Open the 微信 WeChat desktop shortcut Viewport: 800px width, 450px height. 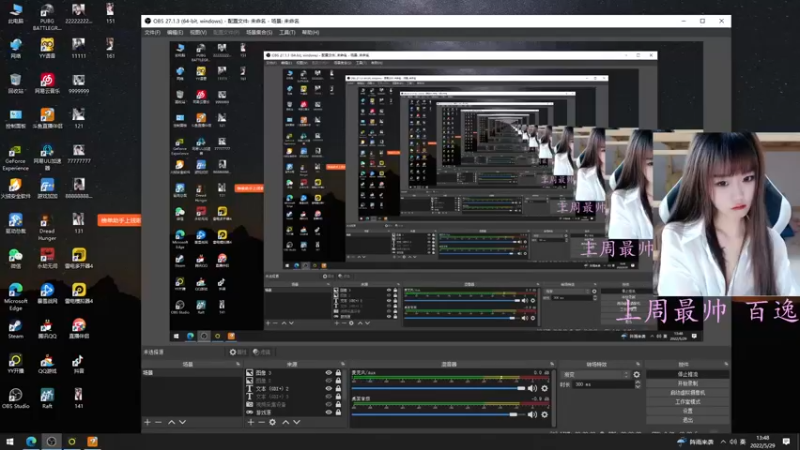click(15, 258)
